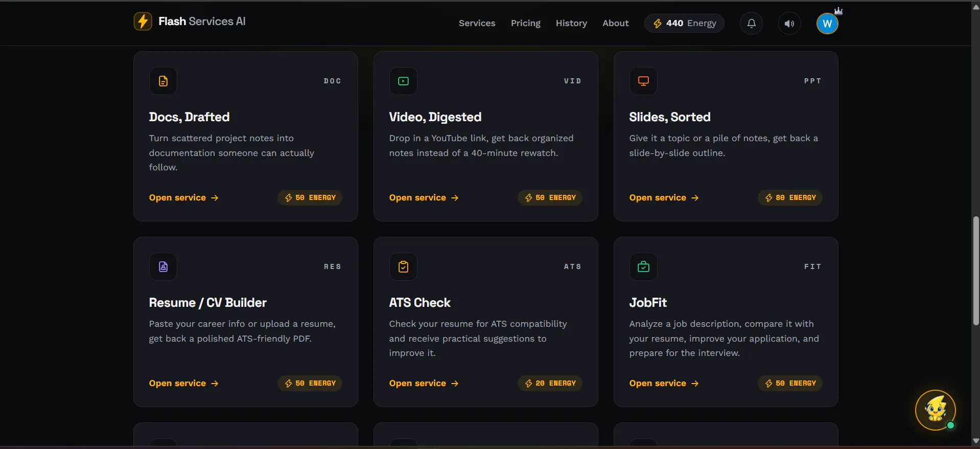Click the Resume / CV Builder icon
The image size is (980, 449).
pos(163,266)
